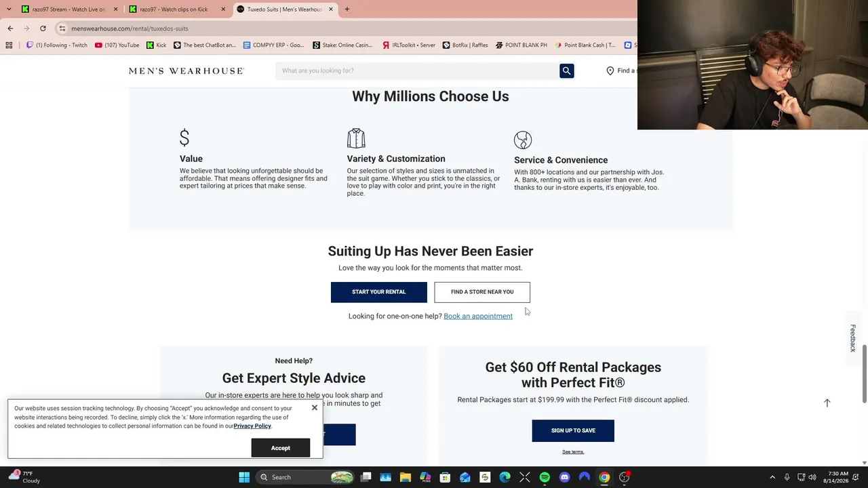Open the Windows Start menu
Viewport: 868px width, 488px height.
click(x=244, y=477)
